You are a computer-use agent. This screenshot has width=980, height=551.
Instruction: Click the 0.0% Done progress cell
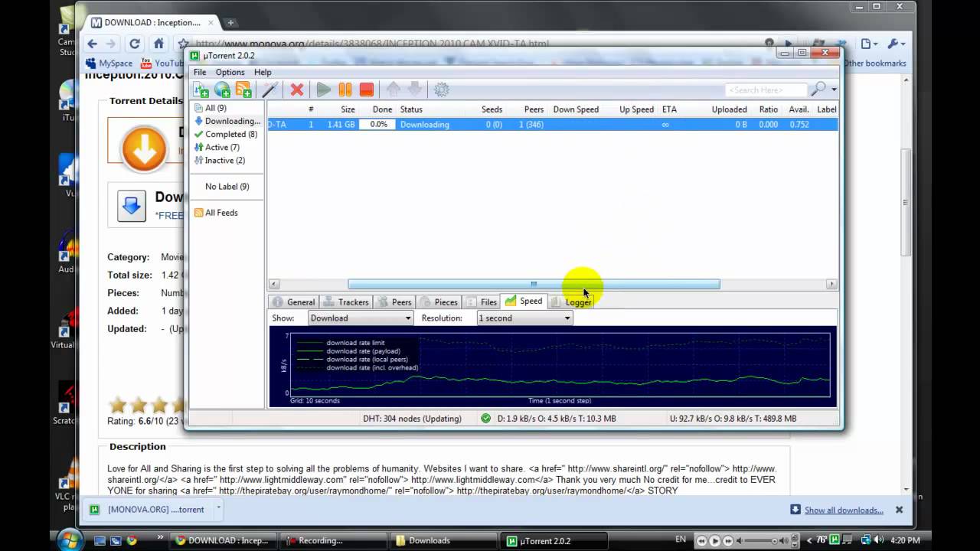click(378, 124)
